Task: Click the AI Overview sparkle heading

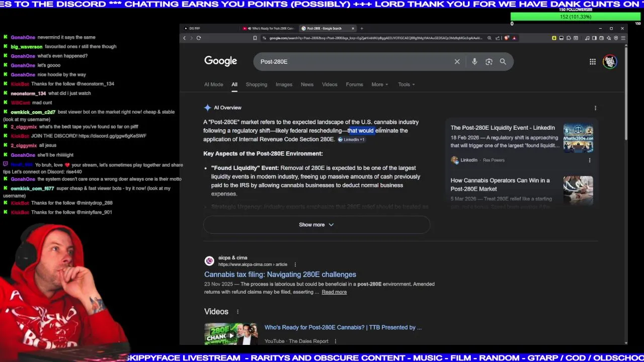Action: pos(222,108)
